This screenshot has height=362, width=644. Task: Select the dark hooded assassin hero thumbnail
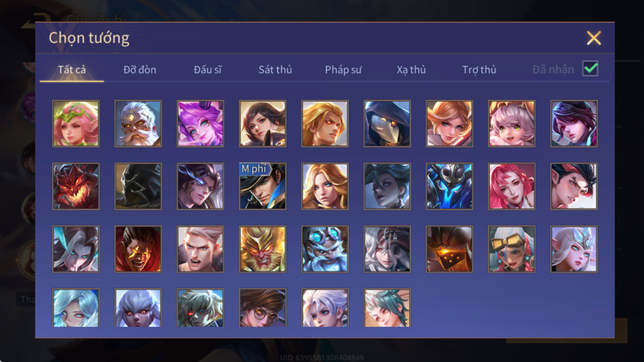pos(138,187)
